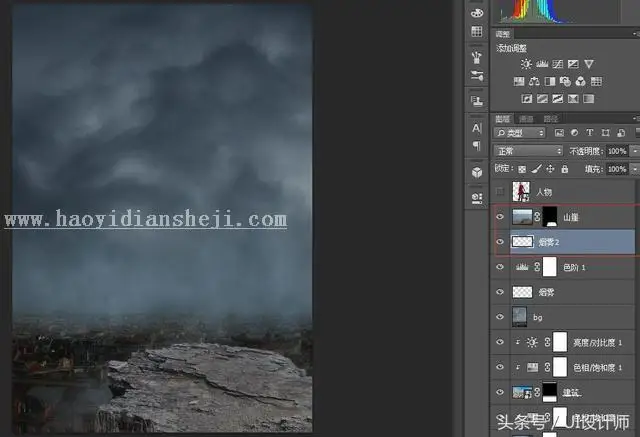640x437 pixels.
Task: Open the Layers panel flyout menu
Action: click(636, 119)
